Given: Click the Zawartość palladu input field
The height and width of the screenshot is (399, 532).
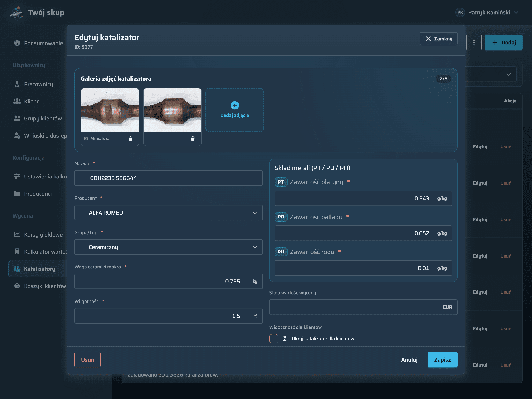Looking at the screenshot, I should [x=363, y=233].
